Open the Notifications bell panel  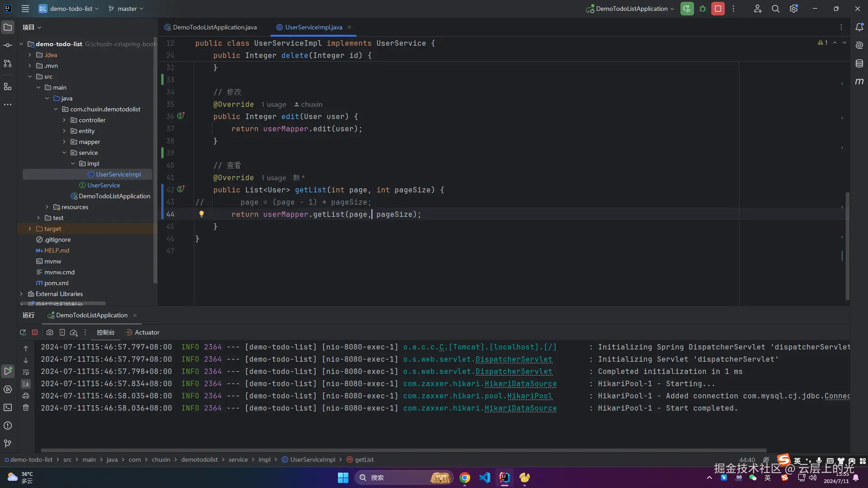click(x=859, y=27)
